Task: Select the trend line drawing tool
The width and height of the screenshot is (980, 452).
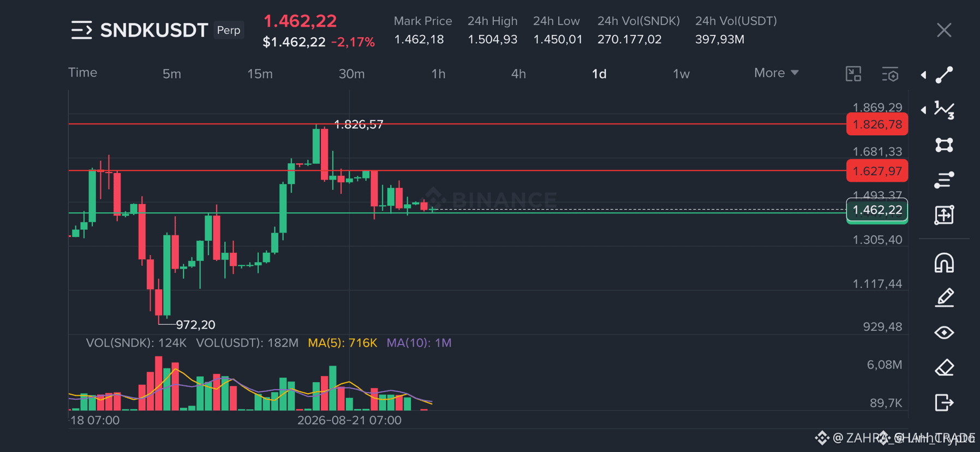Action: pos(944,75)
